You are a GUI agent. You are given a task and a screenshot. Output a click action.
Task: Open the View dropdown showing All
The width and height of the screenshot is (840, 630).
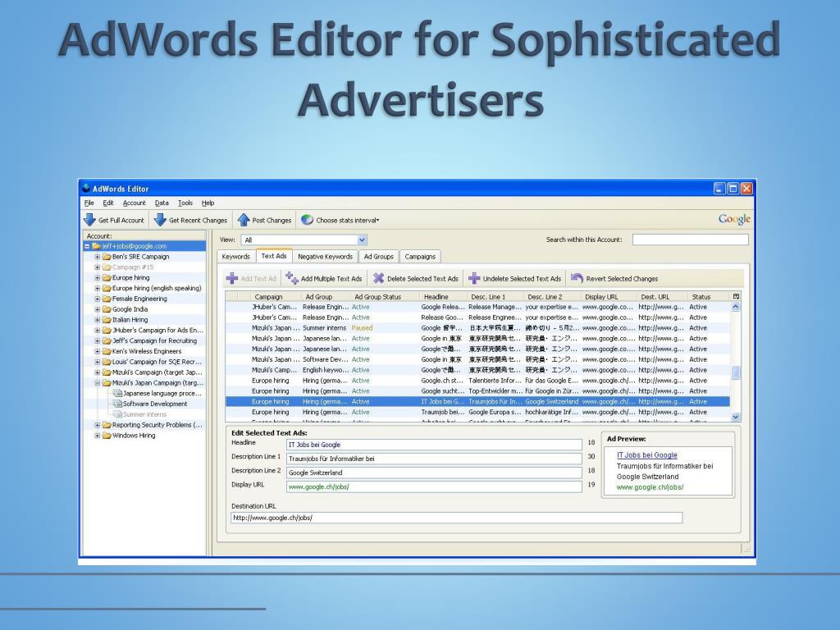point(362,240)
